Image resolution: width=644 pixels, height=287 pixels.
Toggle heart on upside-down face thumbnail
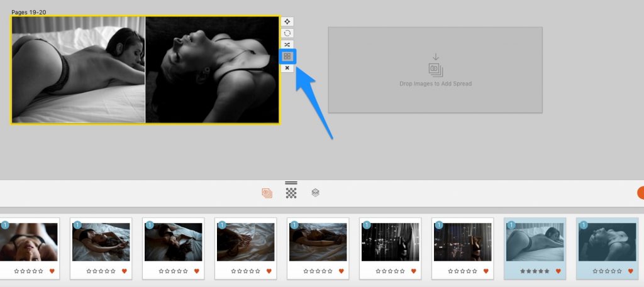[52, 271]
